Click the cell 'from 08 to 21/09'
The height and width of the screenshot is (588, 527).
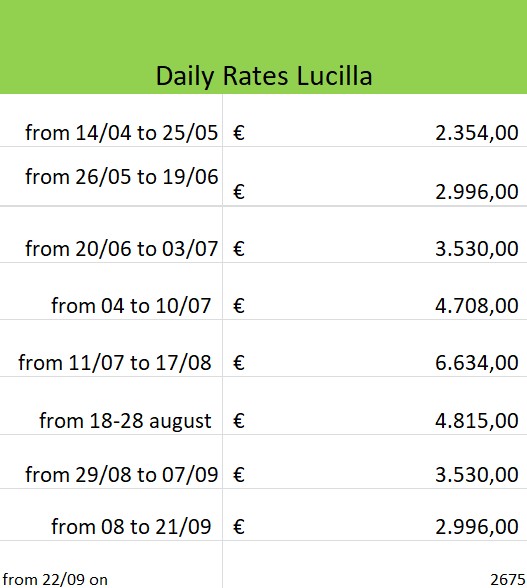(x=111, y=514)
